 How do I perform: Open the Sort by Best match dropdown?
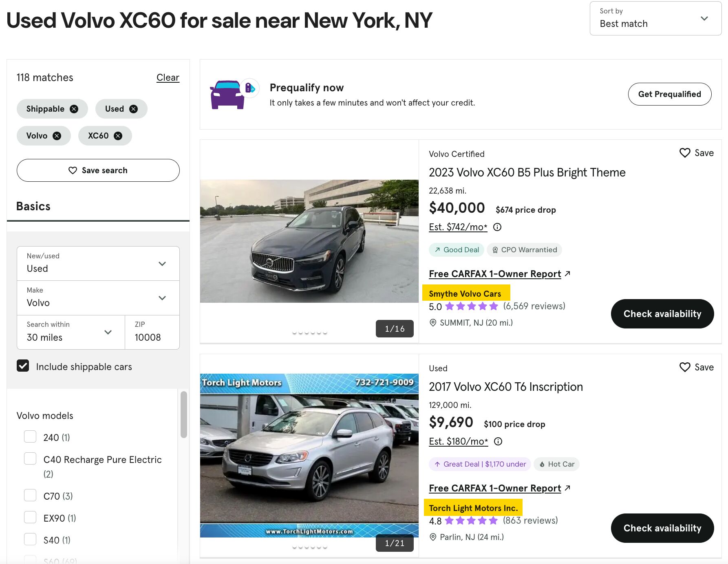coord(655,18)
